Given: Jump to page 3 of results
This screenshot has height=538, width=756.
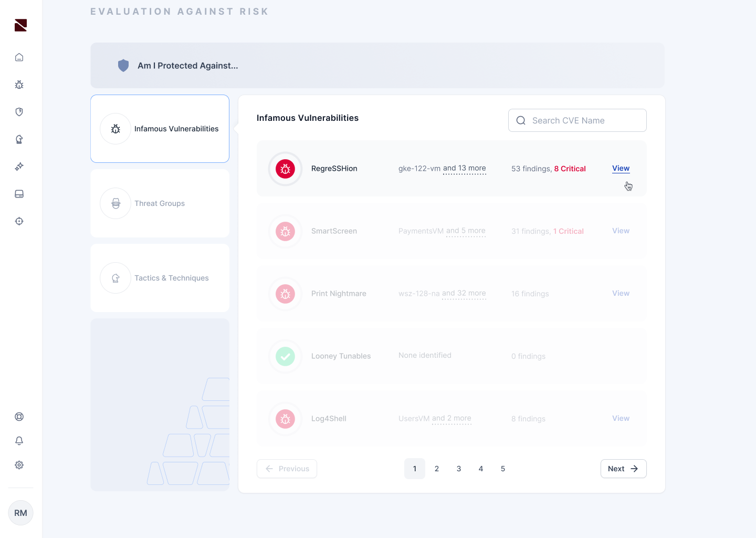Looking at the screenshot, I should 459,469.
